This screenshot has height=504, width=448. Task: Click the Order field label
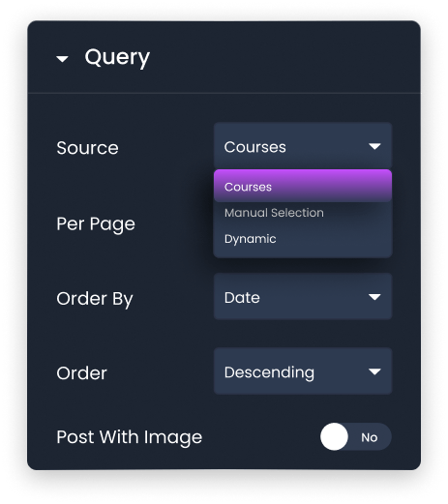coord(81,373)
